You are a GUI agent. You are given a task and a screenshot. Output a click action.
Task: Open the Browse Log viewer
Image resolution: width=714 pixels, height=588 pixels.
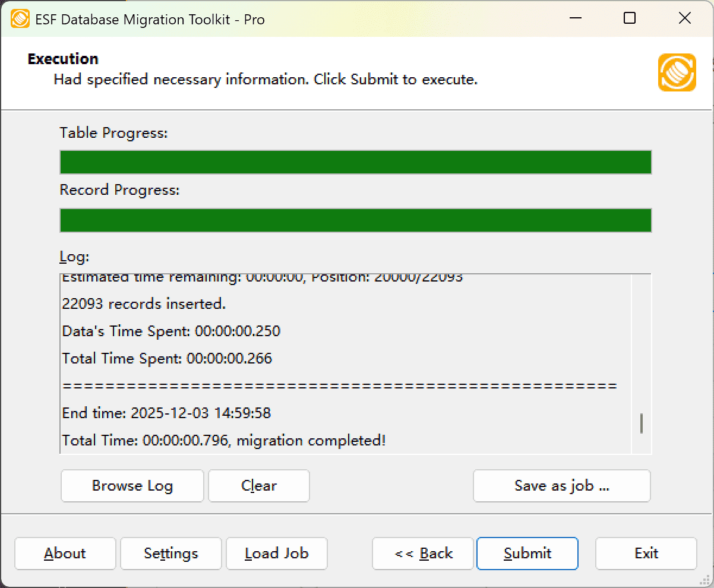pyautogui.click(x=132, y=486)
